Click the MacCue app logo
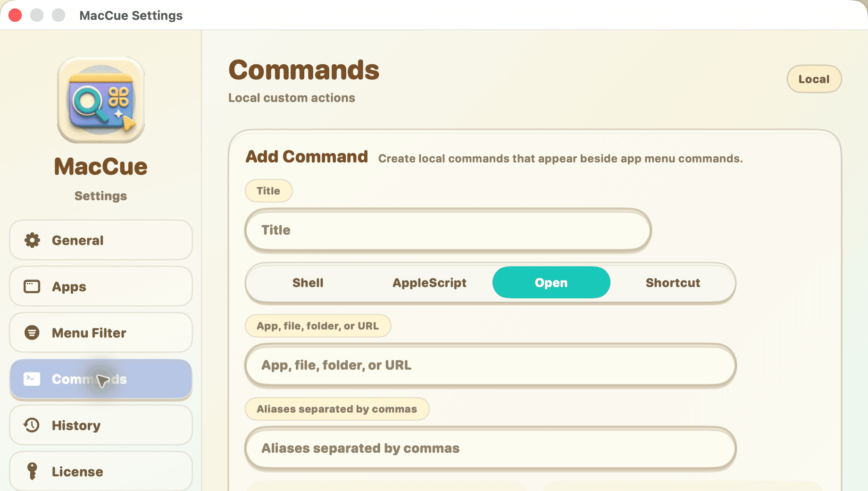 coord(101,100)
